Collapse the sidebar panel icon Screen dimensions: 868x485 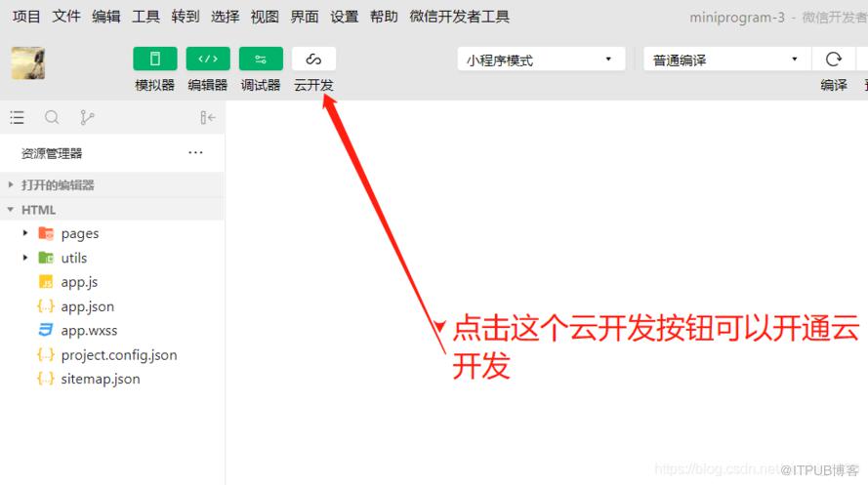pos(208,117)
